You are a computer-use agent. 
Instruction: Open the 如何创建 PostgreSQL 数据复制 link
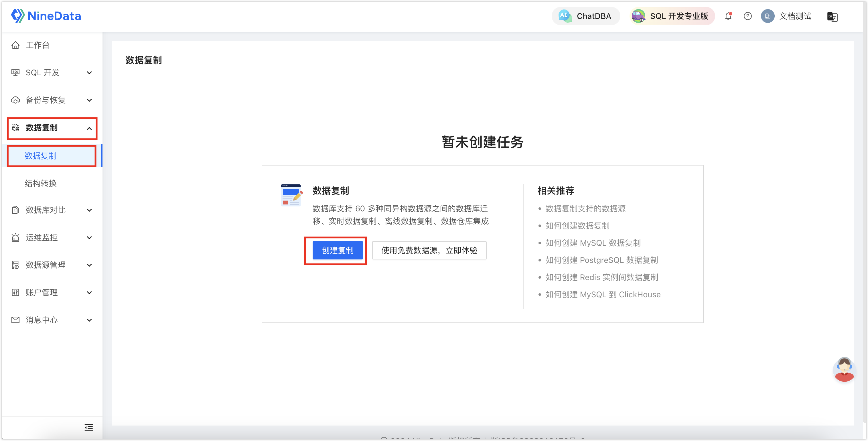(x=601, y=260)
